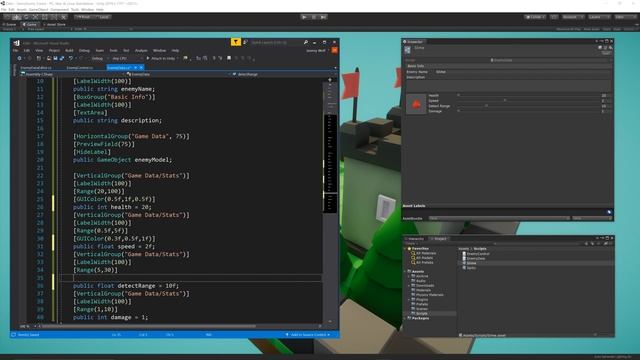
Task: Toggle Local/Global handle rotation button
Action: coord(103,17)
